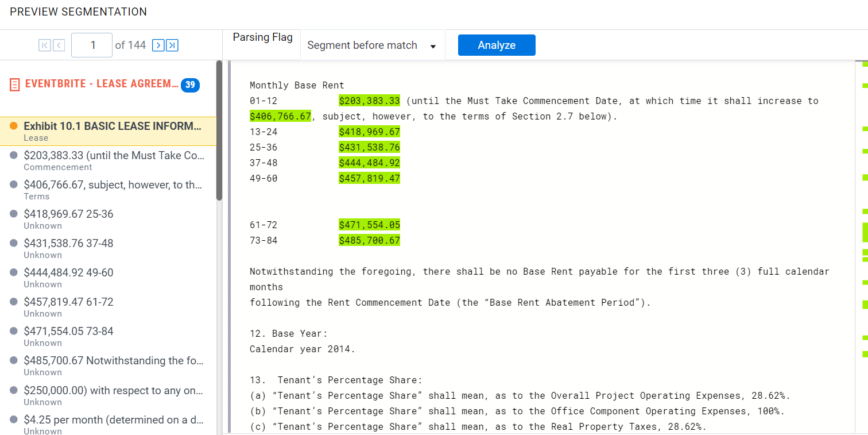This screenshot has height=435, width=868.
Task: Click highlighted $471,554.05 in document
Action: [x=369, y=225]
